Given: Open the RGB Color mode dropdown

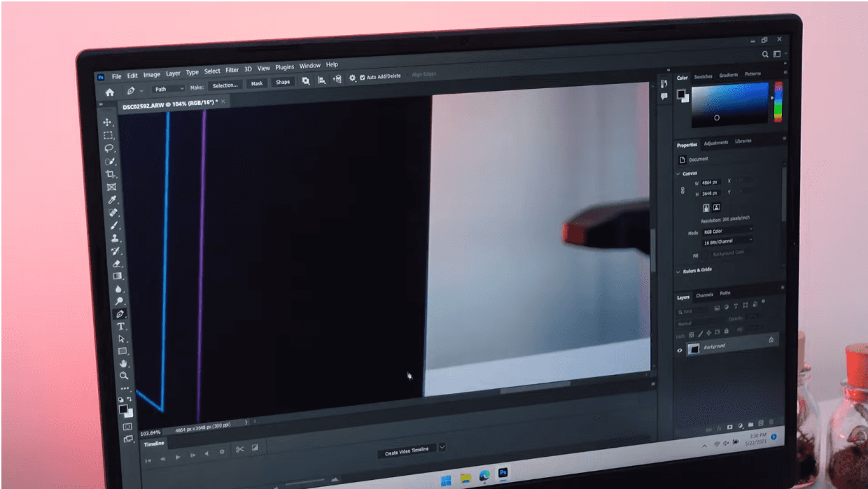Looking at the screenshot, I should pos(728,231).
